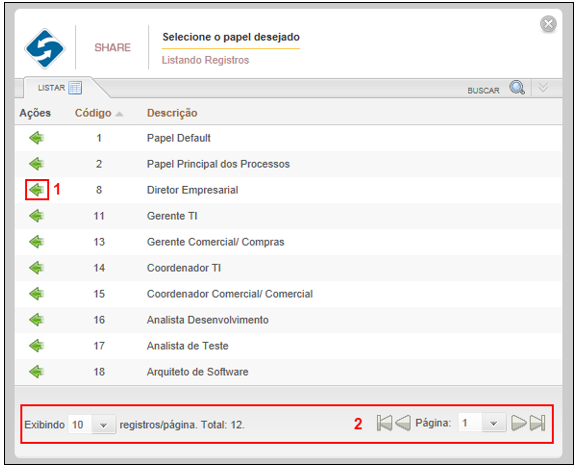This screenshot has width=578, height=469.
Task: Advance to the next page
Action: tap(519, 423)
